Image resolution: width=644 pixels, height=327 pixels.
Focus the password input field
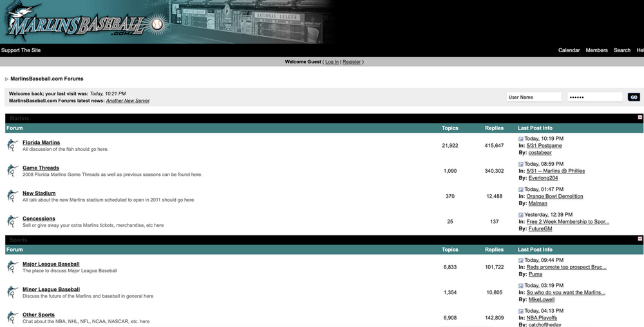(594, 97)
